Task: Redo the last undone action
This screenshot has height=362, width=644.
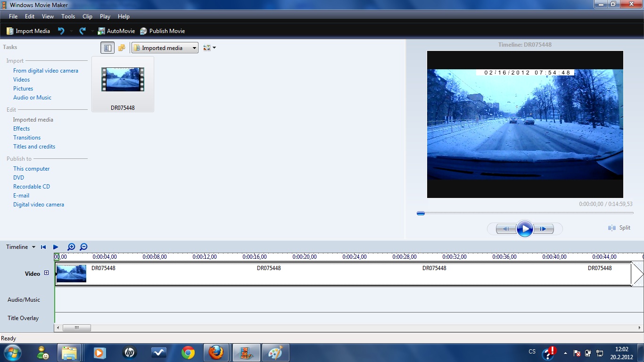Action: coord(83,31)
